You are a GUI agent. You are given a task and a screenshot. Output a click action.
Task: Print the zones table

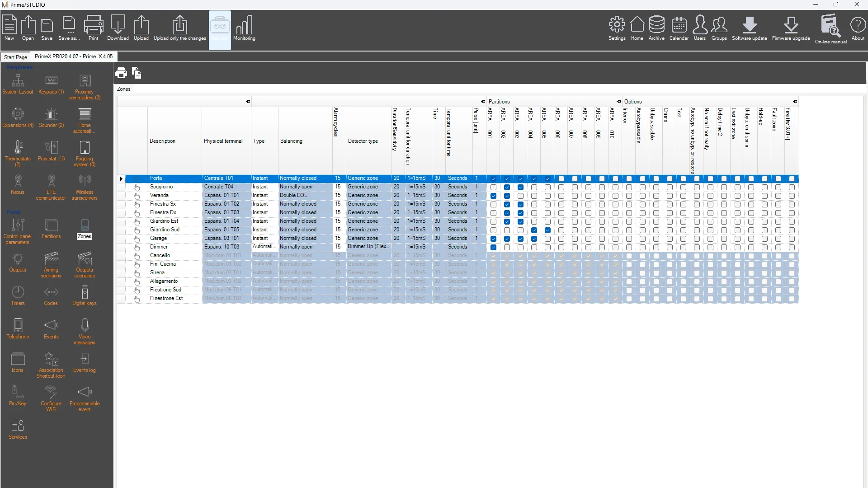pyautogui.click(x=121, y=73)
